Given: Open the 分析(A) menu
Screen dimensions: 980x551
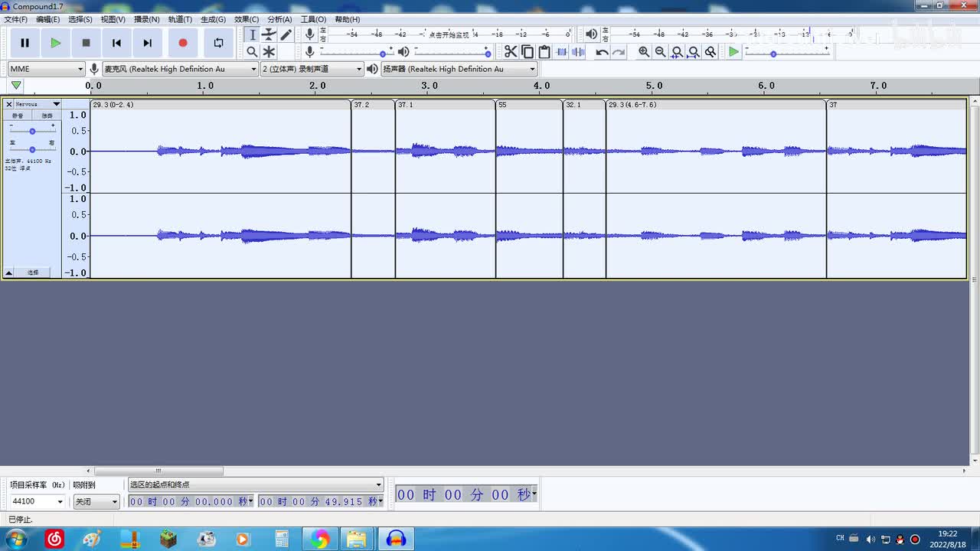Looking at the screenshot, I should click(x=279, y=19).
